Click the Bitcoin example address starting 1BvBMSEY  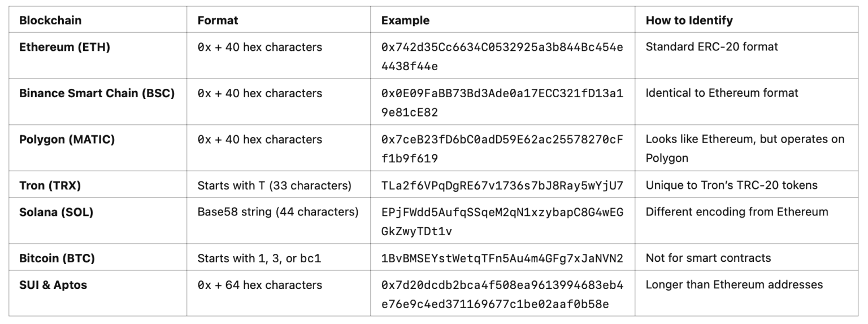502,258
